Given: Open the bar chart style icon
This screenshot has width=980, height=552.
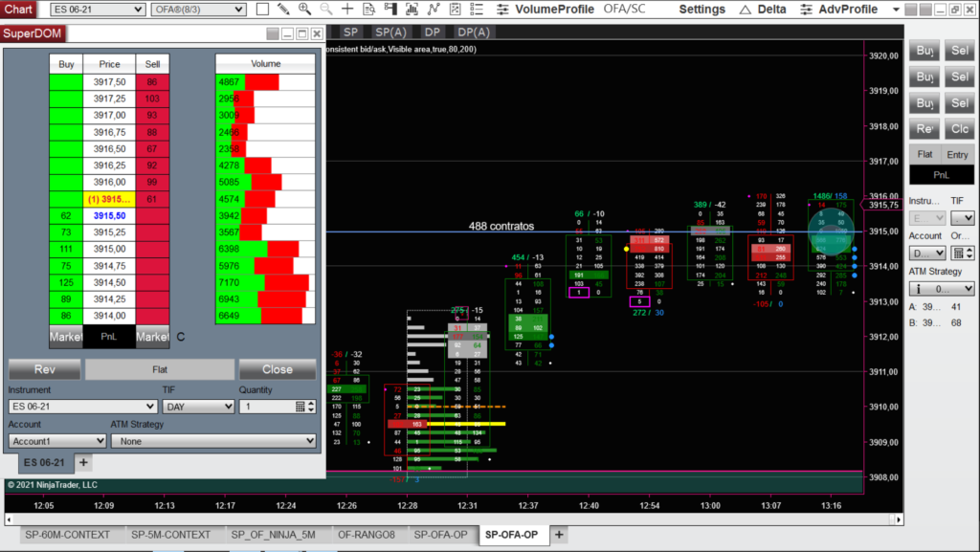Looking at the screenshot, I should [412, 10].
